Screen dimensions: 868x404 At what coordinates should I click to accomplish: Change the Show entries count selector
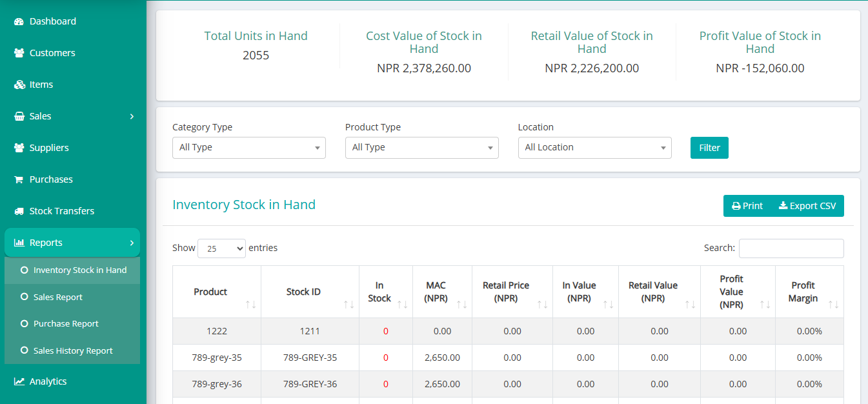(221, 248)
